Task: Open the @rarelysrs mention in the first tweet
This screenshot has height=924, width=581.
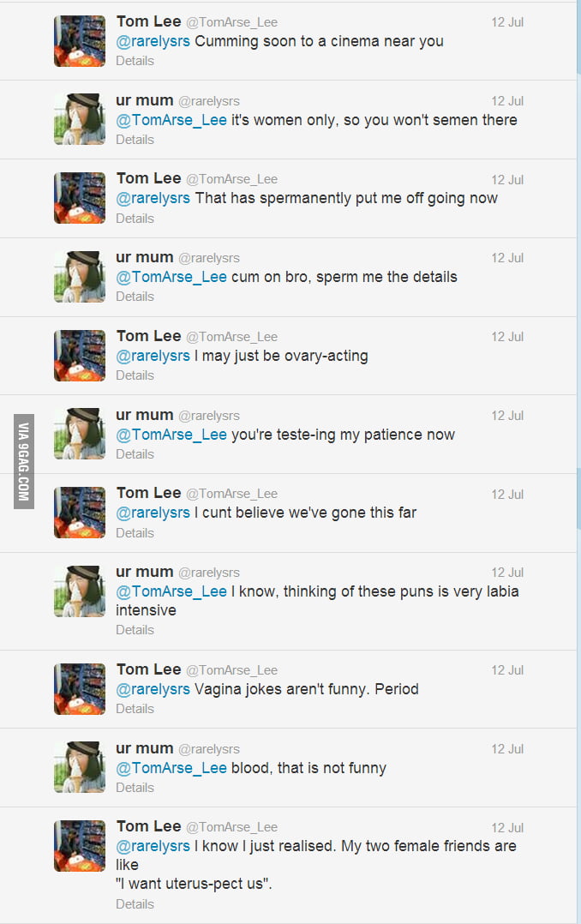Action: click(x=153, y=40)
